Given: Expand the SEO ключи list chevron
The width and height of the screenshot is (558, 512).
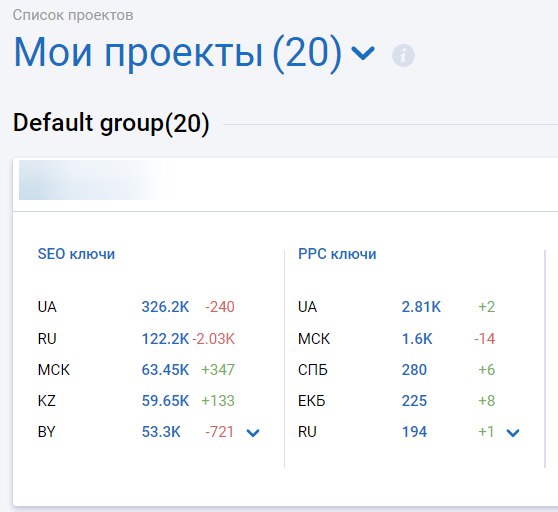Looking at the screenshot, I should (253, 433).
